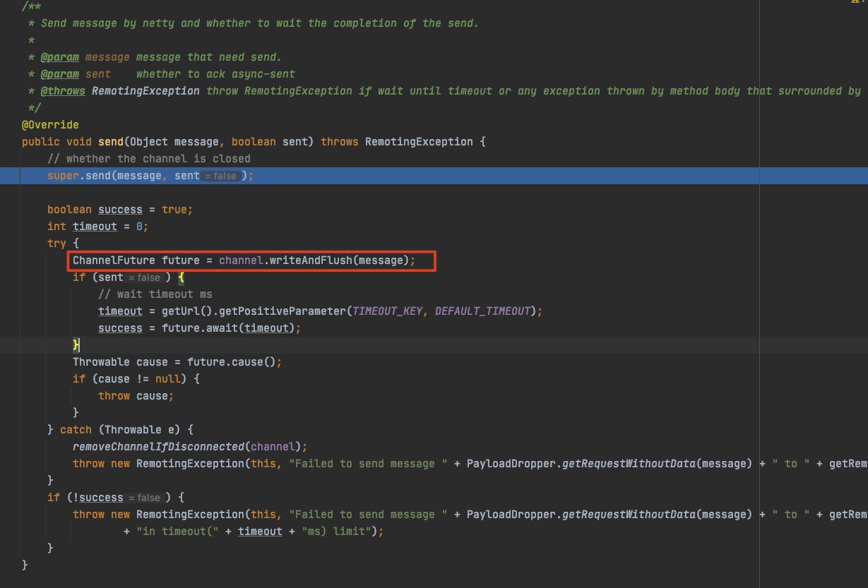Click 'success' in 'boolean success = true'

[x=120, y=210]
